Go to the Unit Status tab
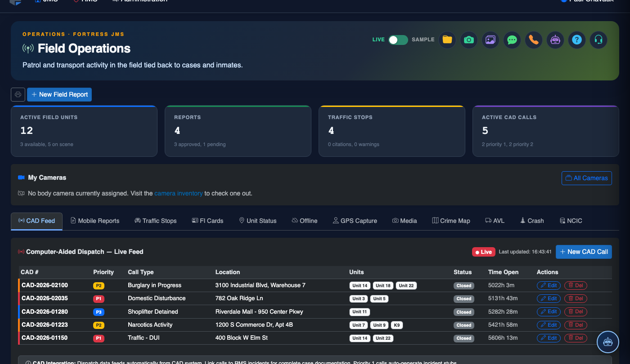 click(258, 221)
